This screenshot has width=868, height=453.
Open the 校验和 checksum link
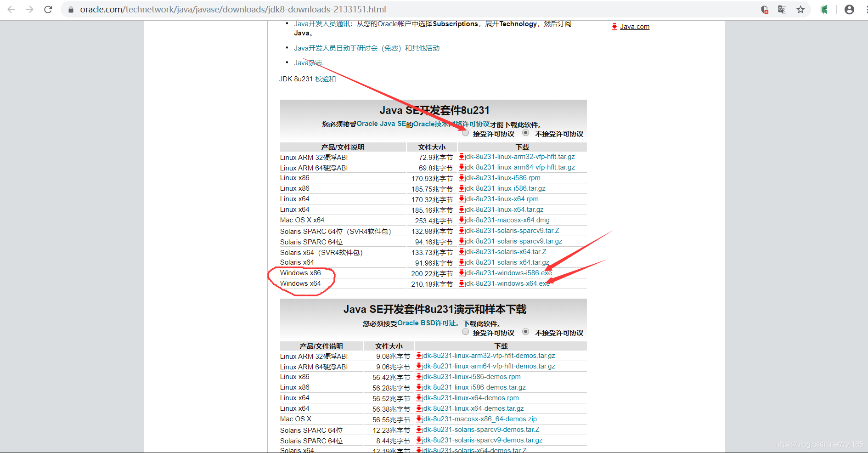(x=326, y=79)
